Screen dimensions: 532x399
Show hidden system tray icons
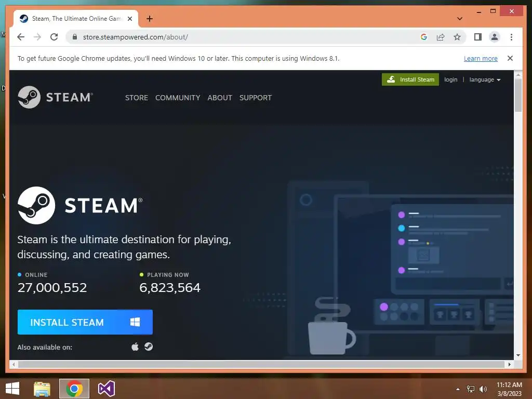458,389
